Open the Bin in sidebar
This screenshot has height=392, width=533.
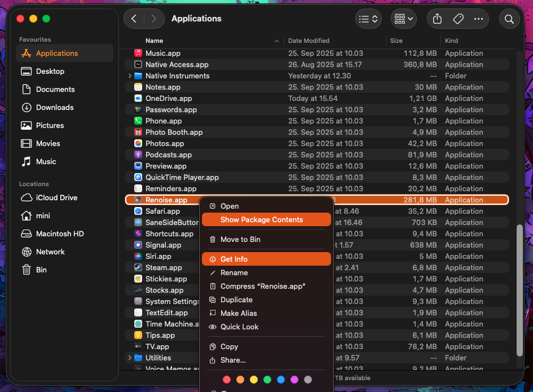[41, 270]
